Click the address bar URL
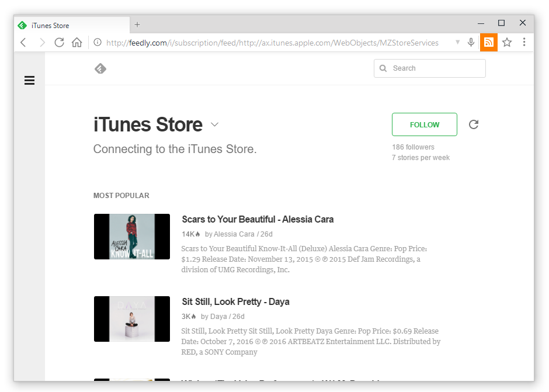The image size is (549, 392). [272, 43]
